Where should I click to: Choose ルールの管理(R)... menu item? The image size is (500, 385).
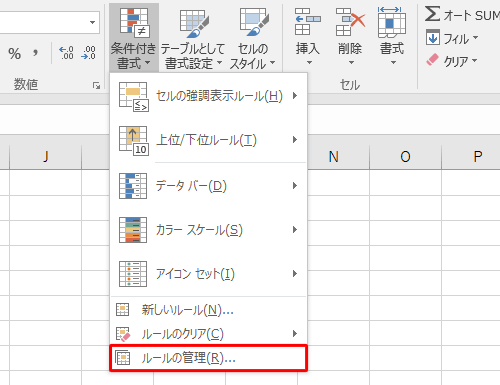(208, 358)
